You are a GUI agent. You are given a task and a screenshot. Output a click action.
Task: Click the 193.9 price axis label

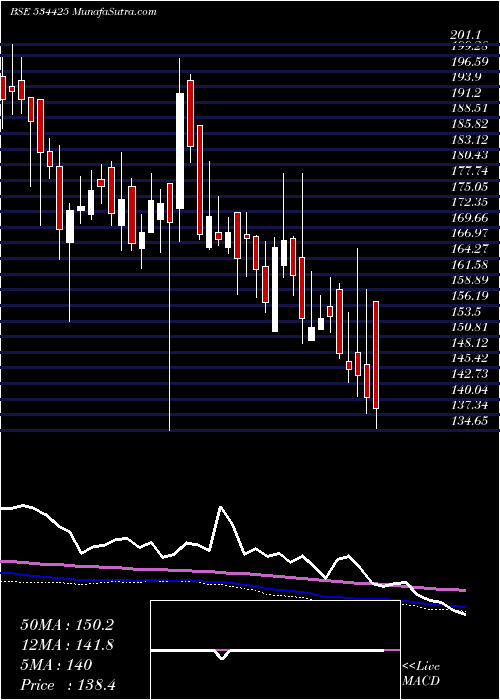[466, 77]
